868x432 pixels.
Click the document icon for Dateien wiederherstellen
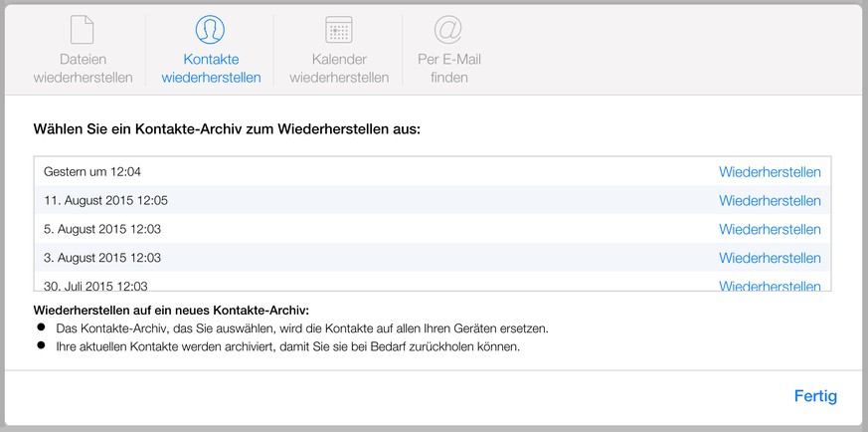click(x=83, y=29)
